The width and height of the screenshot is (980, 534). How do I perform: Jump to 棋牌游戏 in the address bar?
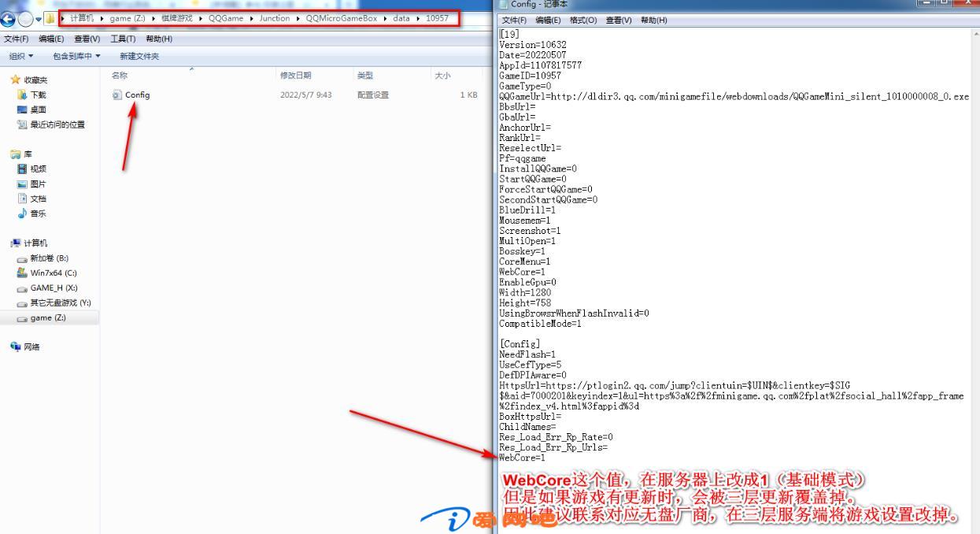click(x=176, y=19)
